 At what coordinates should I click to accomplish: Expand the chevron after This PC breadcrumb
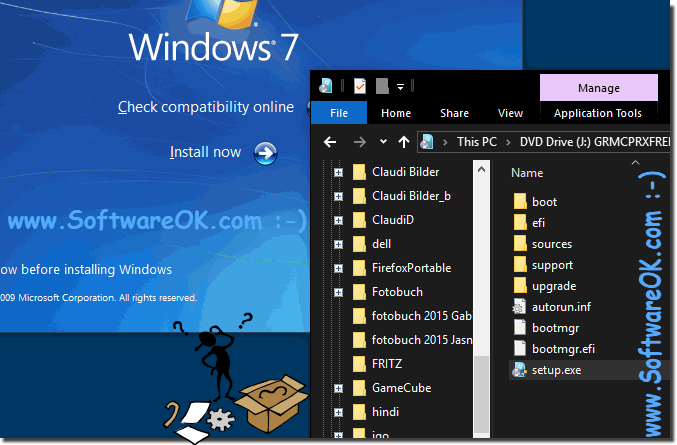pyautogui.click(x=508, y=142)
